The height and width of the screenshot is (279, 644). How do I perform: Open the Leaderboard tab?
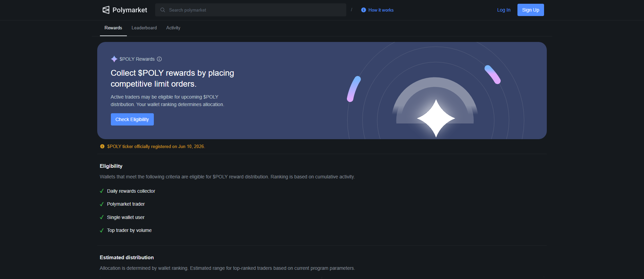(x=144, y=28)
